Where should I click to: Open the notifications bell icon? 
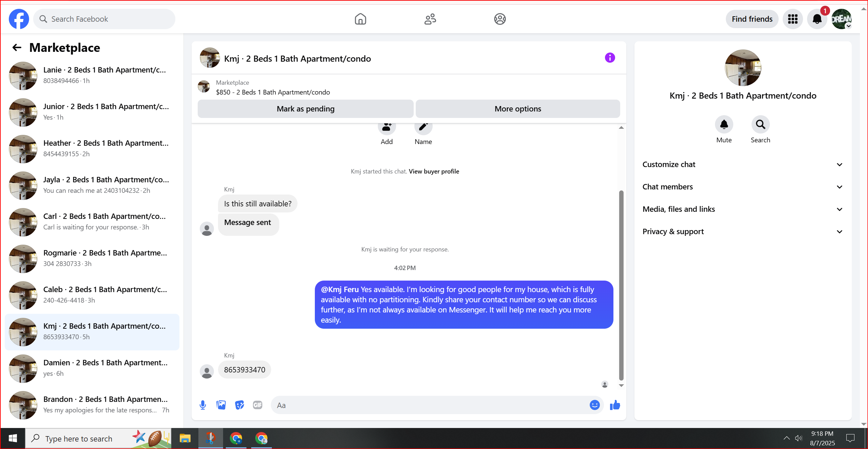(x=817, y=19)
